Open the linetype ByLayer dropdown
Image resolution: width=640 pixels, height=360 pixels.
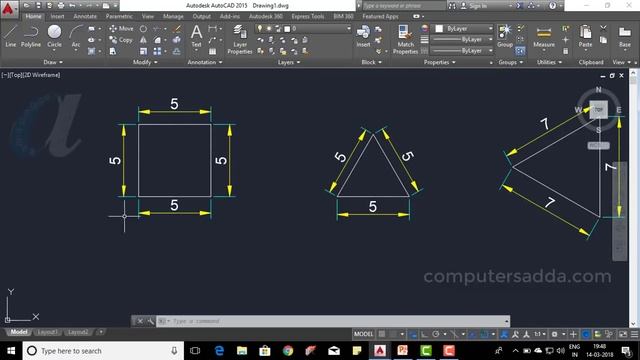point(462,51)
